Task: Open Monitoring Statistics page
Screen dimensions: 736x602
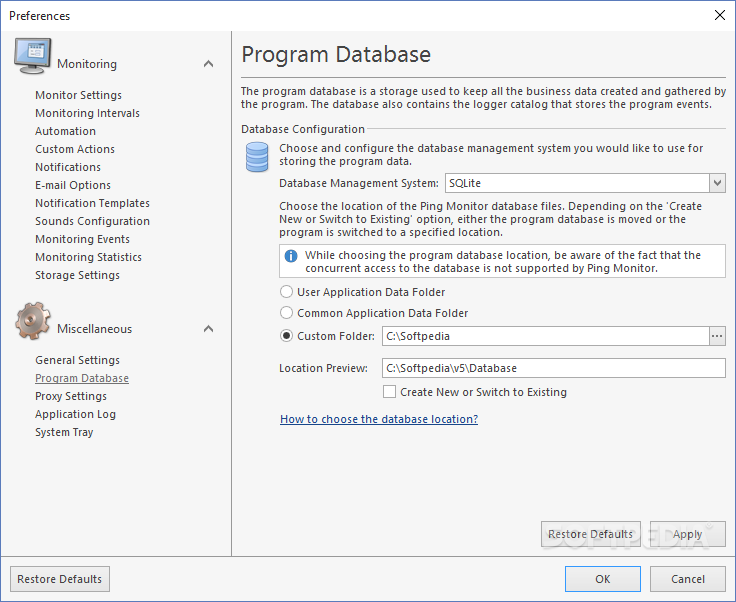Action: click(88, 257)
